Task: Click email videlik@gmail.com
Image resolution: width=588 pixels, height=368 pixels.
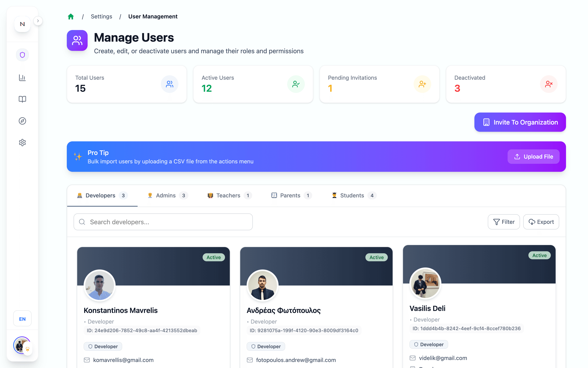Action: coord(443,358)
